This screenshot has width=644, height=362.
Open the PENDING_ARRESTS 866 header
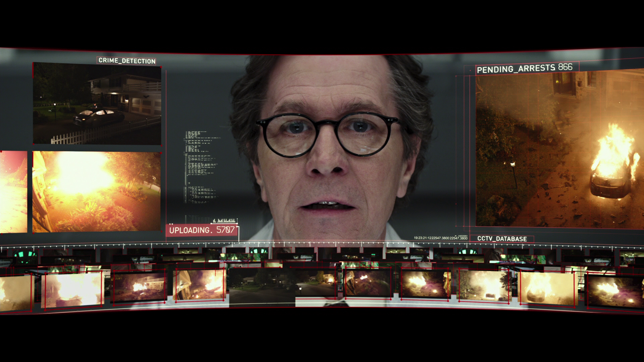[524, 68]
